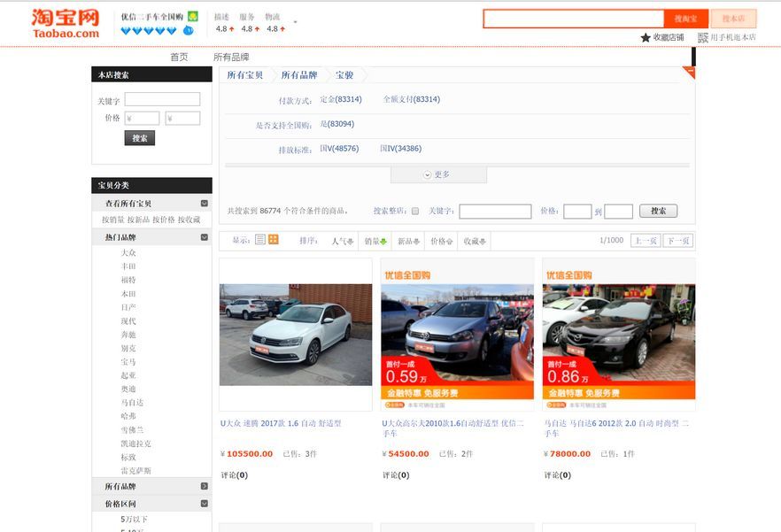
Task: Click the star icon for 收藏店铺
Action: point(646,37)
